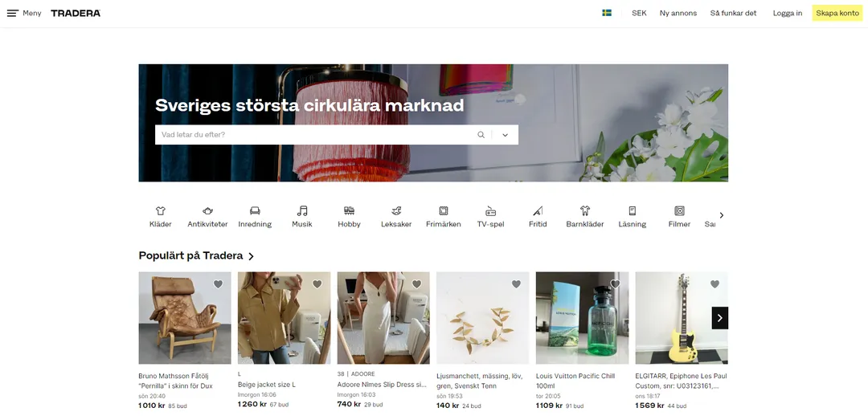868x416 pixels.
Task: Open 'Adoore Nîmes Slip Dress' title
Action: pyautogui.click(x=382, y=385)
